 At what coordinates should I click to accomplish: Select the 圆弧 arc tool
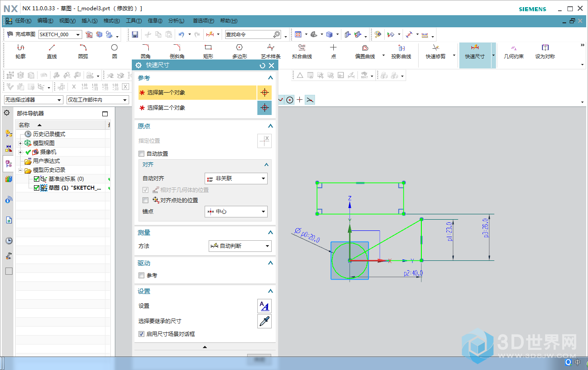83,51
